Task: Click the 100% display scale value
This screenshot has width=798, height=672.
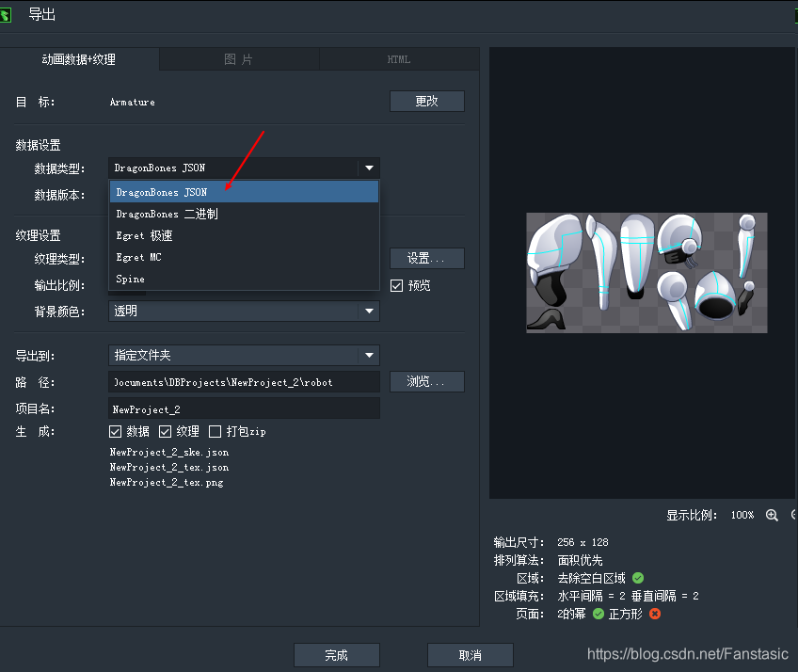Action: tap(742, 515)
